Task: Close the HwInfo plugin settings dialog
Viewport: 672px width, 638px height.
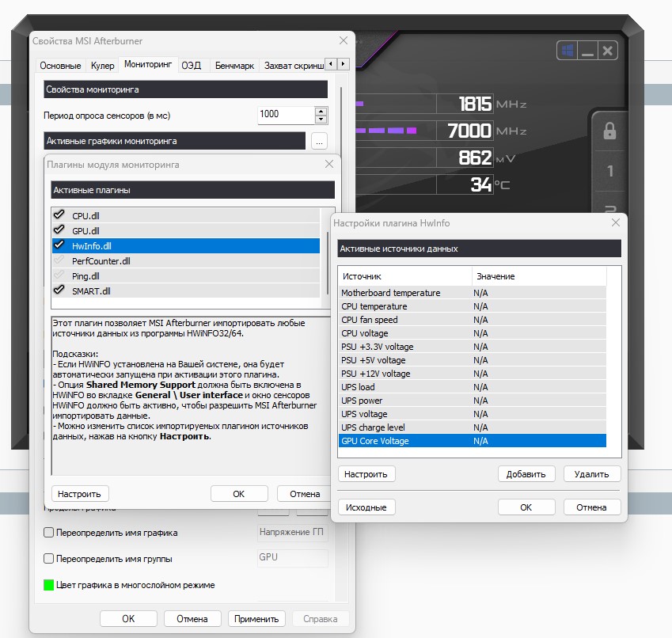Action: (616, 222)
